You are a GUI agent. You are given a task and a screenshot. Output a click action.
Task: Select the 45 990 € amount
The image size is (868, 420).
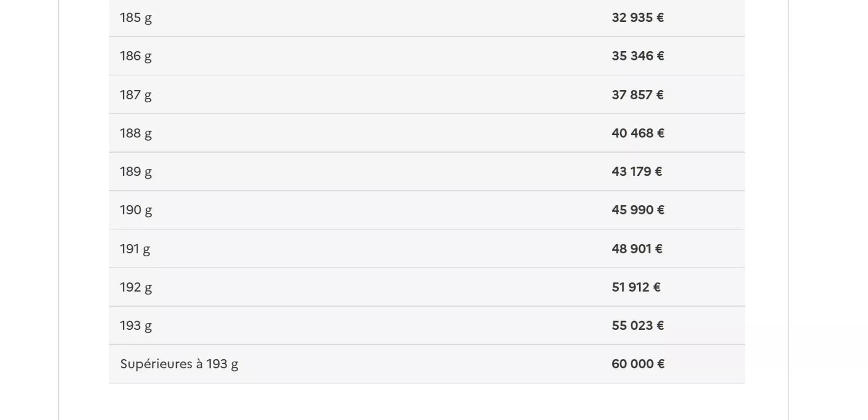(637, 210)
